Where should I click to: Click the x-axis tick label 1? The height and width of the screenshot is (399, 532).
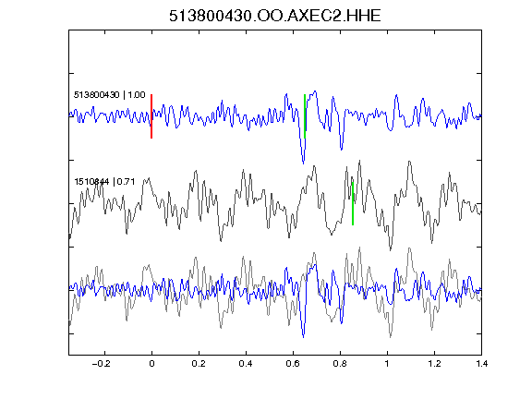point(387,364)
